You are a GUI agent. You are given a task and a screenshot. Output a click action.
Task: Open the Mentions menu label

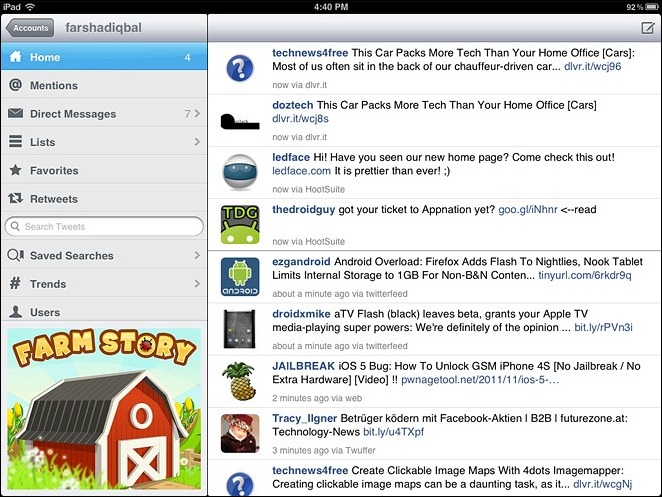tap(54, 86)
